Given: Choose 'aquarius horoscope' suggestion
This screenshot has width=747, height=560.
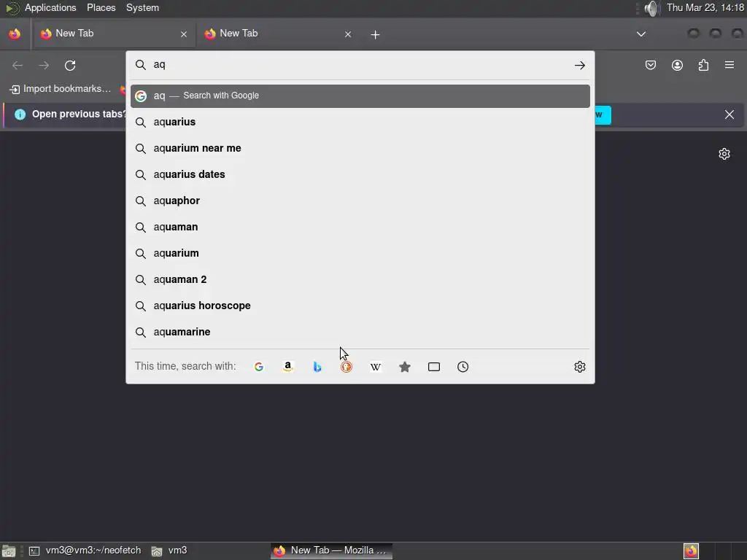Looking at the screenshot, I should coord(360,306).
